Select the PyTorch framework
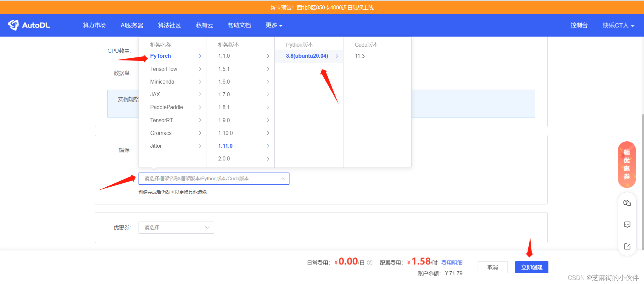Viewport: 644px width, 284px height. pyautogui.click(x=173, y=56)
